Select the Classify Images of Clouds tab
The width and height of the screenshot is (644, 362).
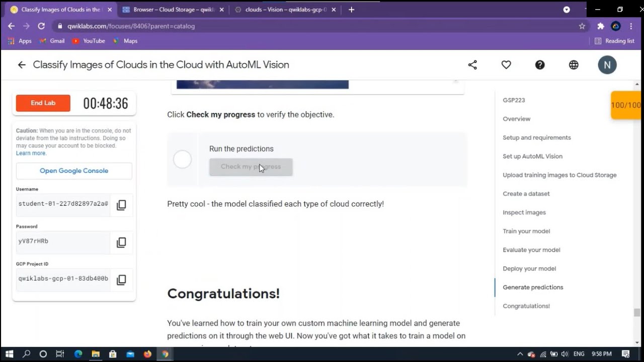pos(60,10)
